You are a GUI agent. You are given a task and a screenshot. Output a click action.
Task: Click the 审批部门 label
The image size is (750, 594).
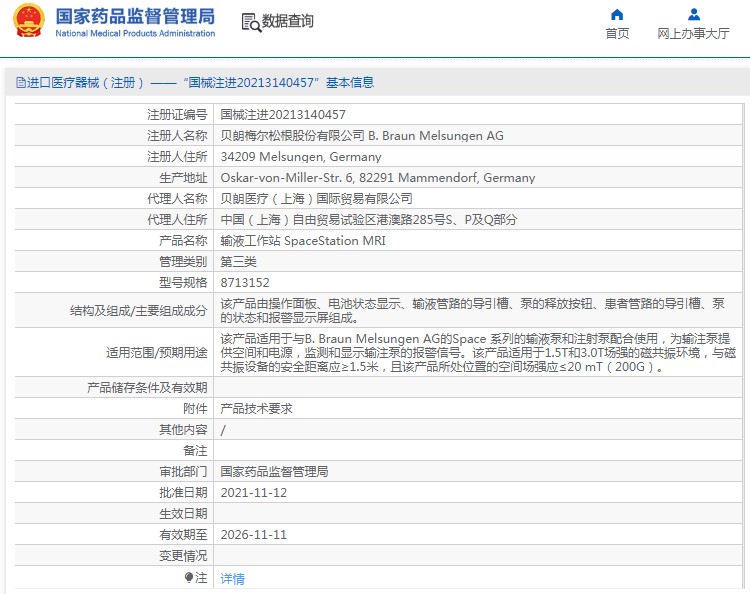[x=183, y=472]
